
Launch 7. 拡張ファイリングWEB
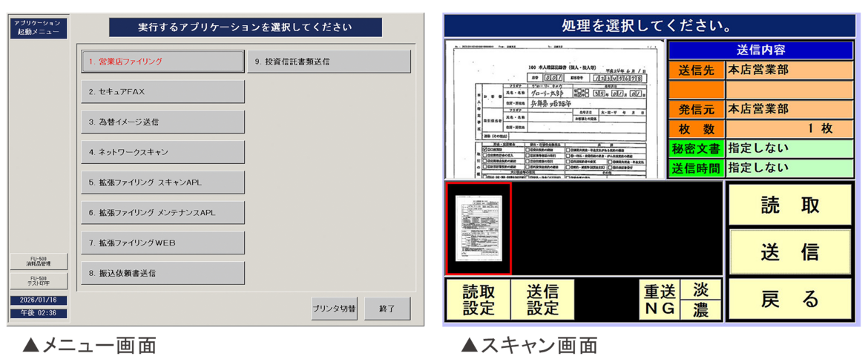(162, 243)
